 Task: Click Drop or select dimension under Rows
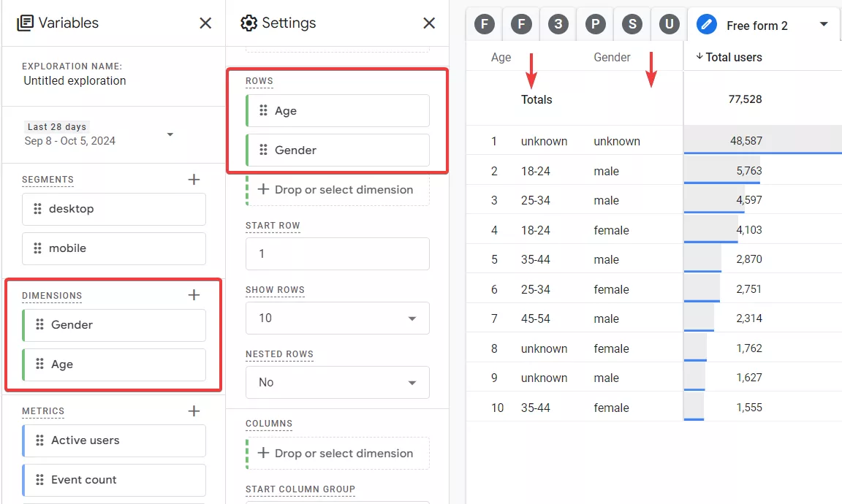(337, 189)
